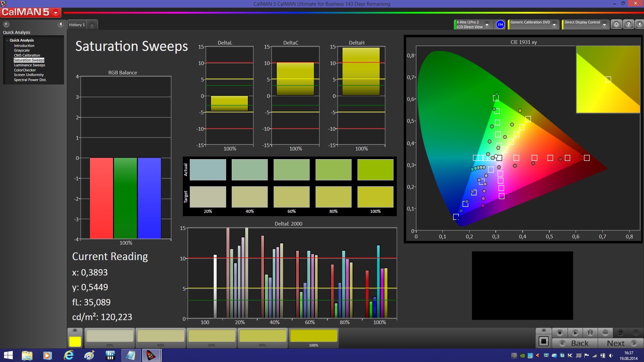Open the settings gear icon
The height and width of the screenshot is (362, 644).
[616, 24]
